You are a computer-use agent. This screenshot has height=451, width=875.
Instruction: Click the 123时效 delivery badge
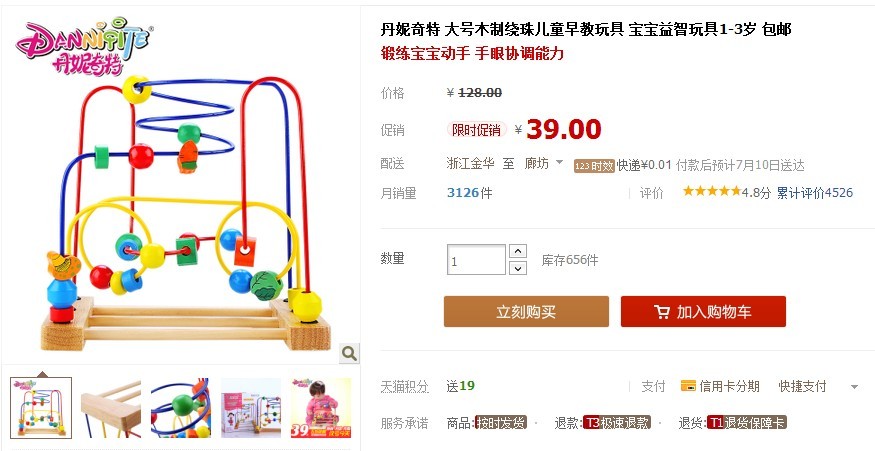(594, 166)
